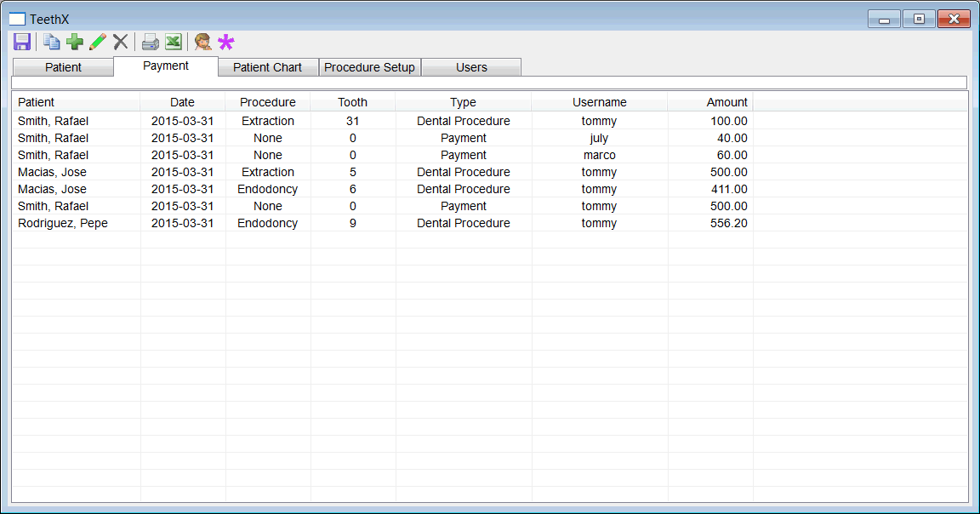
Task: Click Dental Procedure in the 100.00 row
Action: tap(463, 121)
